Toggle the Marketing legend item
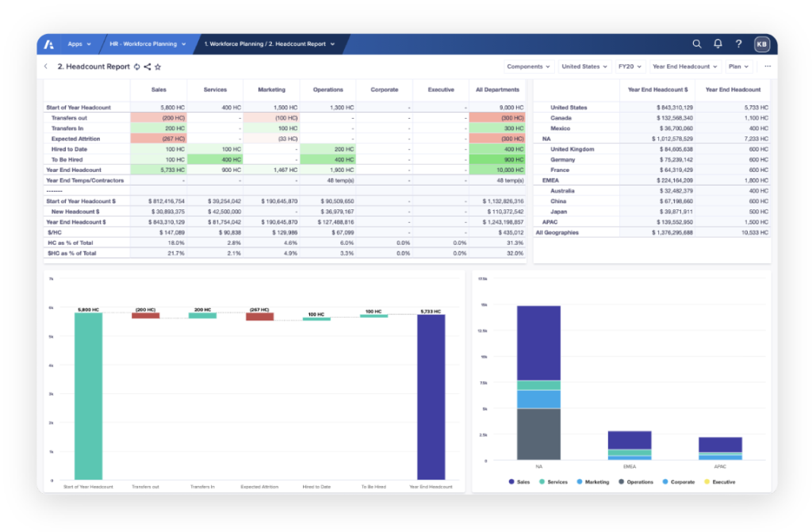The height and width of the screenshot is (532, 812). click(x=593, y=482)
